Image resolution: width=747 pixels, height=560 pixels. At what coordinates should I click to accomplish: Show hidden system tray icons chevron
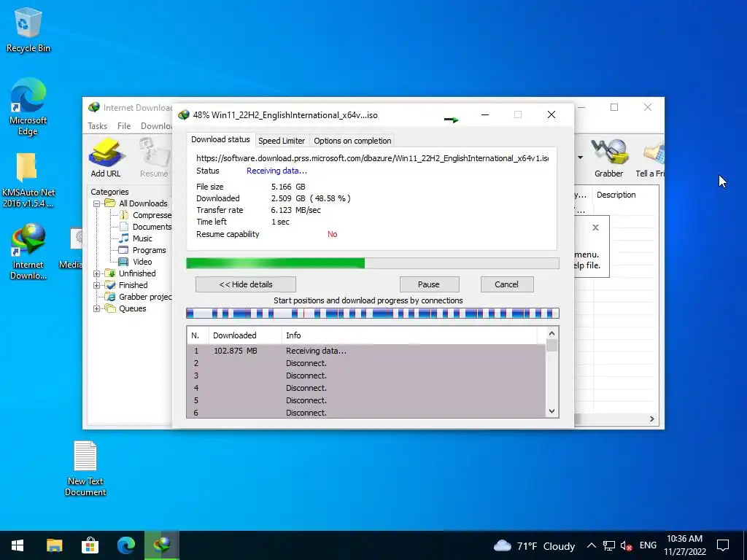click(x=591, y=545)
